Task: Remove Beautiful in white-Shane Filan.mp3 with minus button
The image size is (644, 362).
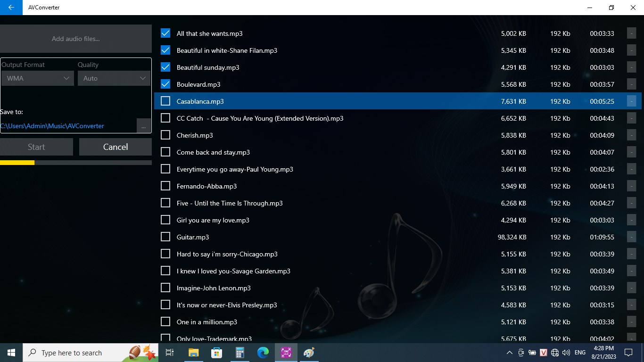Action: 631,50
